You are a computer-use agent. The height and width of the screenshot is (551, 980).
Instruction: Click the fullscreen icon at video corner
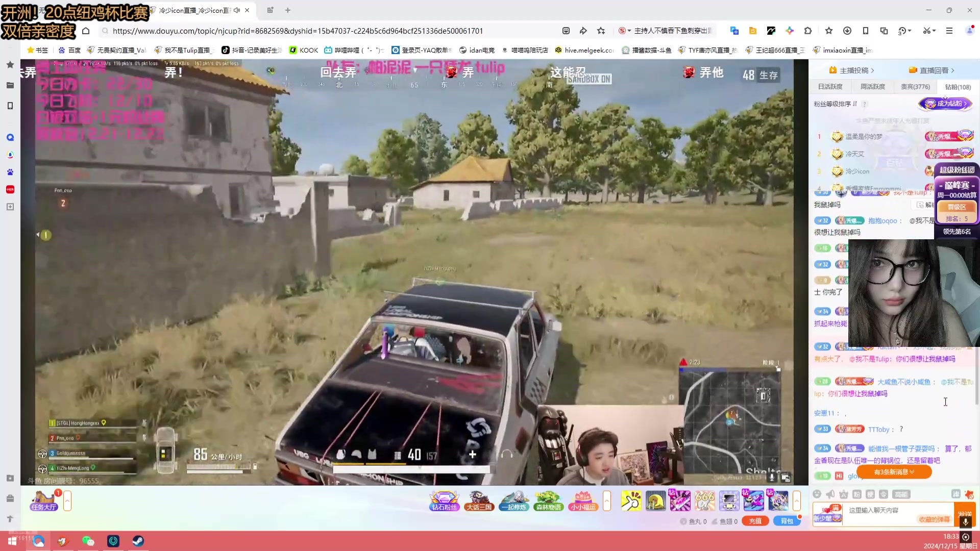(x=786, y=478)
